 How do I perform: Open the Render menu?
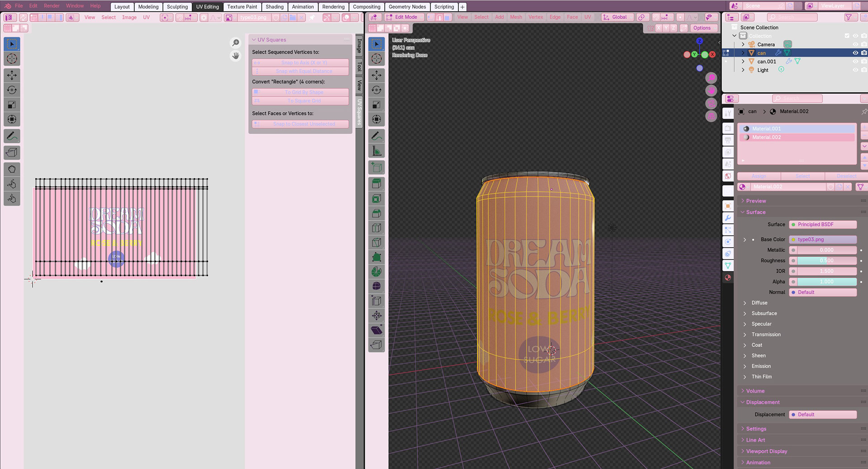52,6
